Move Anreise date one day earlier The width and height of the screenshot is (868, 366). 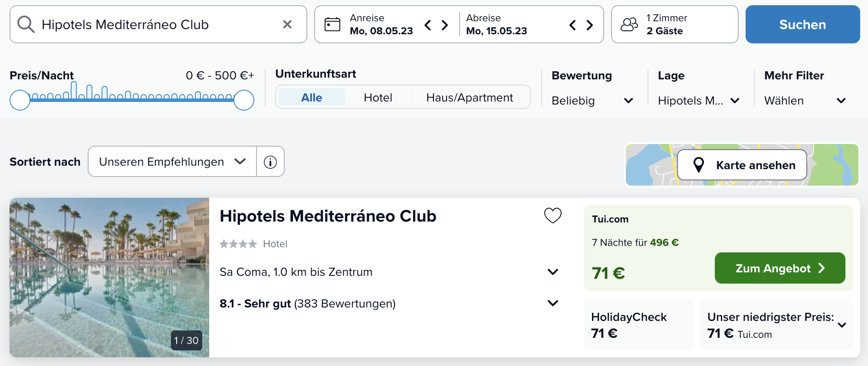coord(428,25)
